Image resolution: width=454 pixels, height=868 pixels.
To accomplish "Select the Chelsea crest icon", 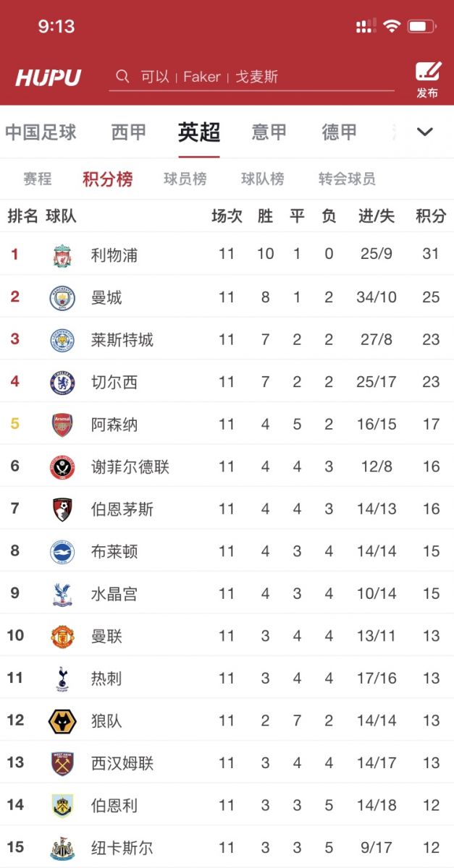I will 62,383.
